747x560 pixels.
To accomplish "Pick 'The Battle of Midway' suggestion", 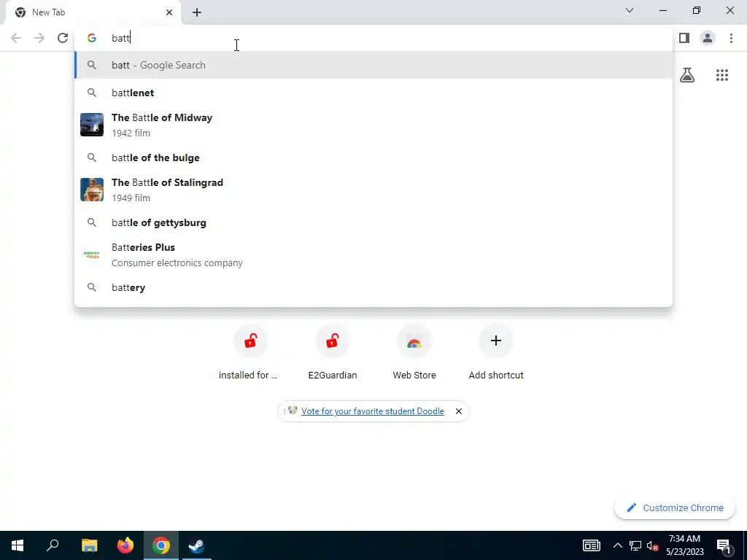I will click(x=373, y=125).
